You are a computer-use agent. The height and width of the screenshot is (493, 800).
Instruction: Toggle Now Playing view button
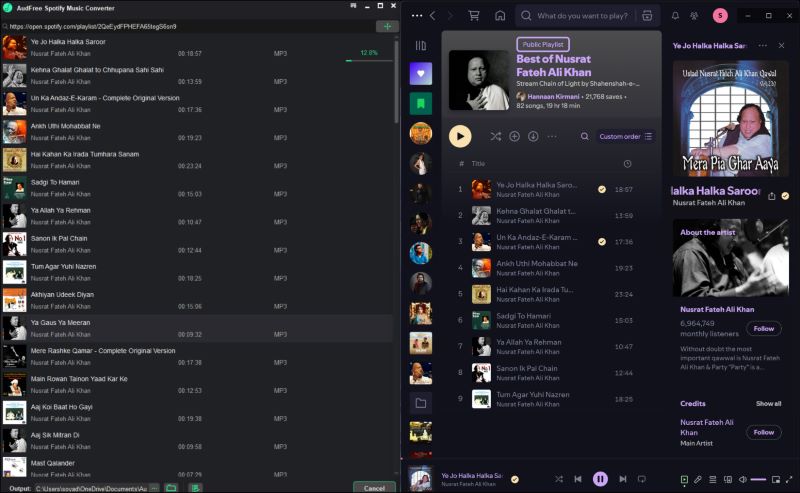pyautogui.click(x=684, y=479)
